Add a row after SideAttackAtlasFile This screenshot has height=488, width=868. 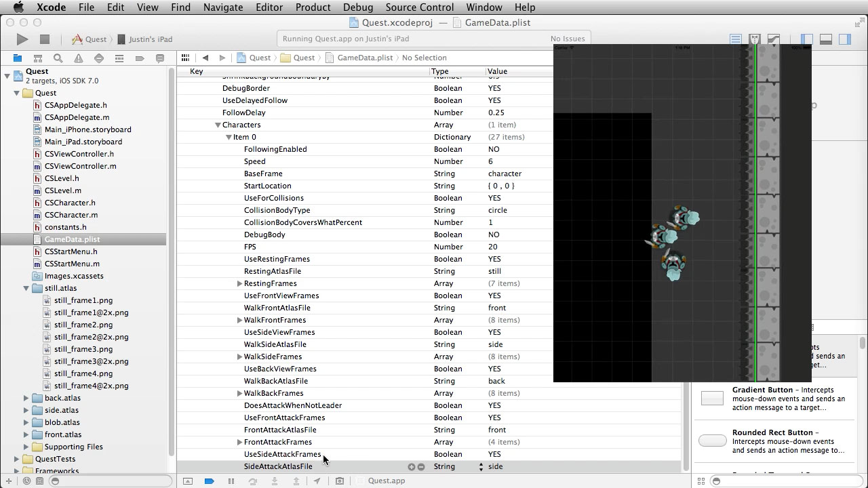[411, 467]
